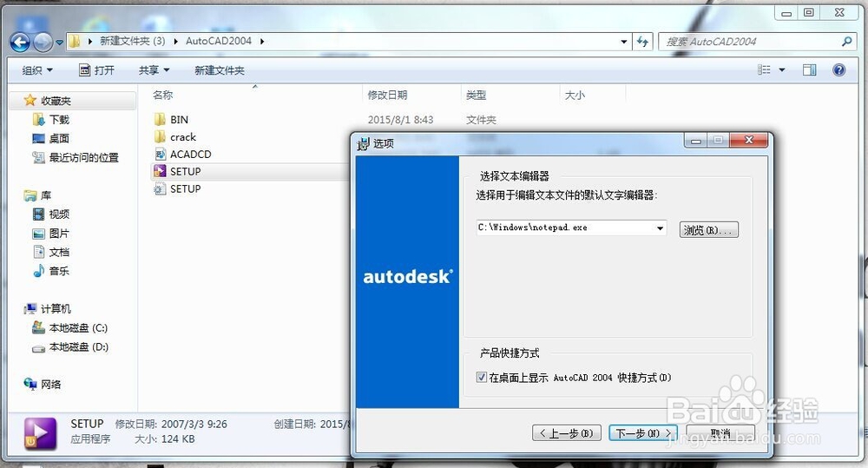Viewport: 868px width, 468px height.
Task: Sort by the 大小 column header
Action: click(x=575, y=96)
